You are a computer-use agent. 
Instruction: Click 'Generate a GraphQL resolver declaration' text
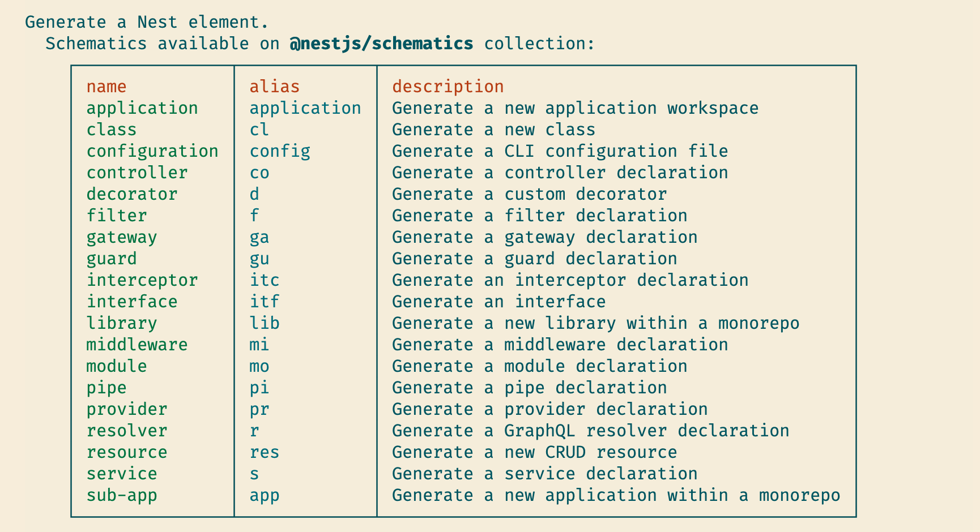(591, 431)
